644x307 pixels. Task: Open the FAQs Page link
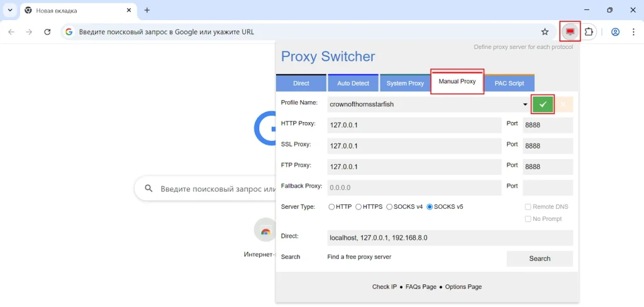pos(421,286)
